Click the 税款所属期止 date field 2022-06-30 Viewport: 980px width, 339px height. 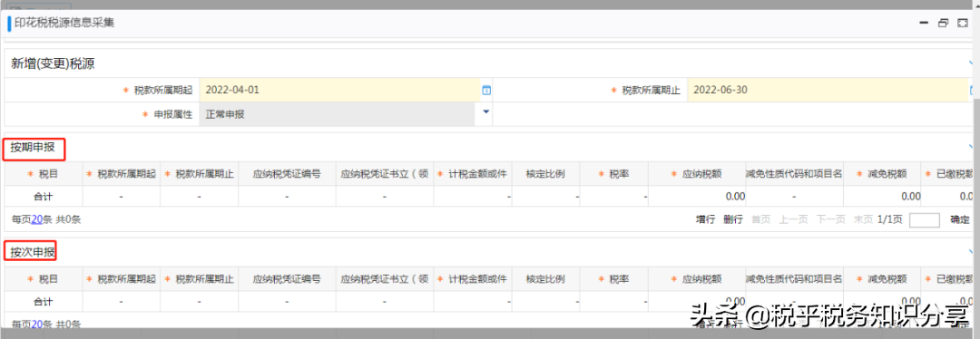[828, 90]
